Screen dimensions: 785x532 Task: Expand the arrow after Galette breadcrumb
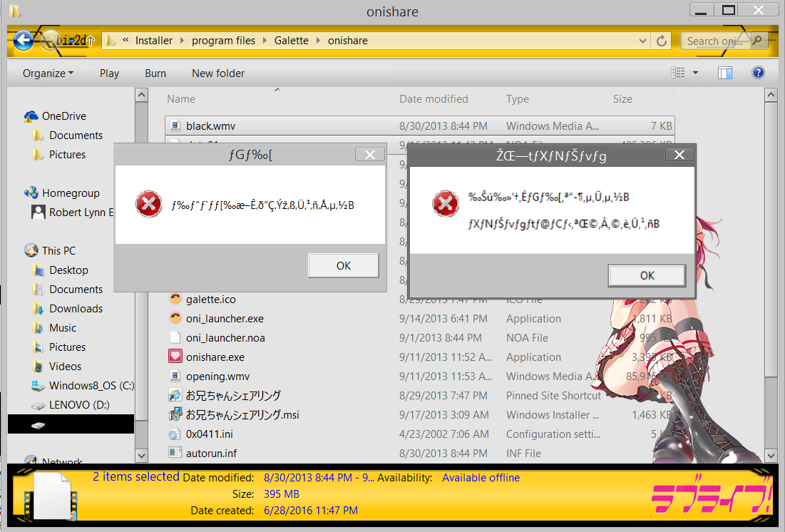click(318, 41)
